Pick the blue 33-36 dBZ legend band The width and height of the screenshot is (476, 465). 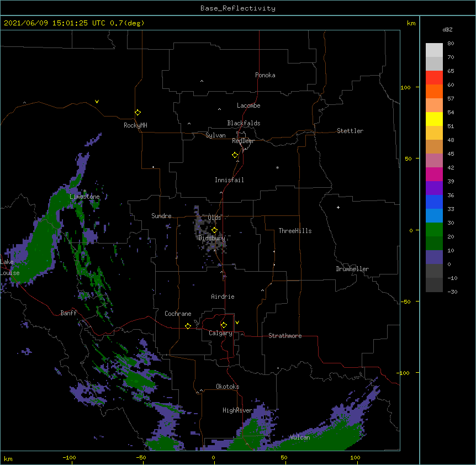[x=434, y=202]
